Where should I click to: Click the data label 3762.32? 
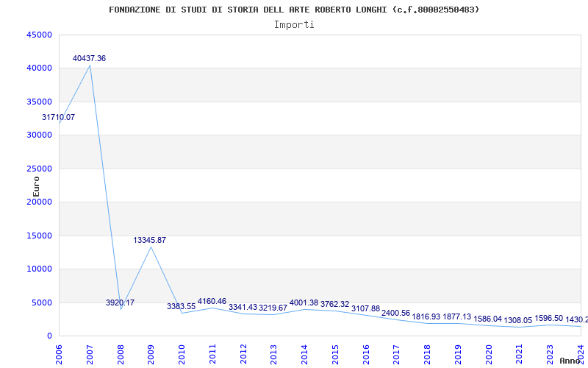(335, 304)
